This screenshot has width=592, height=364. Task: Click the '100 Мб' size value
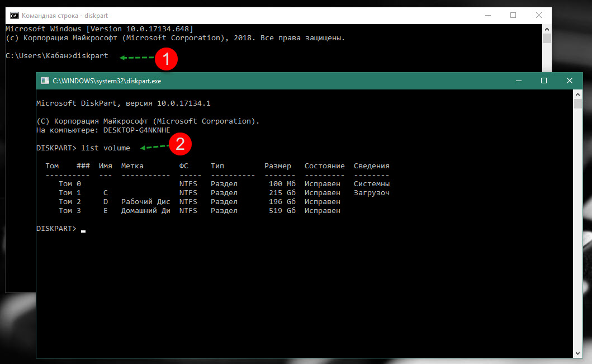click(x=282, y=184)
